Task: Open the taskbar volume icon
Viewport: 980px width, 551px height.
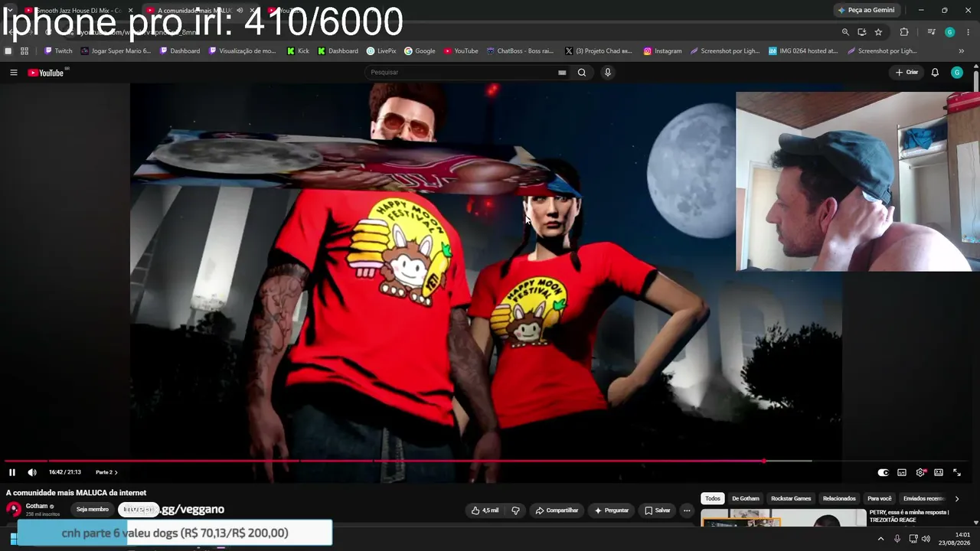Action: pyautogui.click(x=926, y=539)
